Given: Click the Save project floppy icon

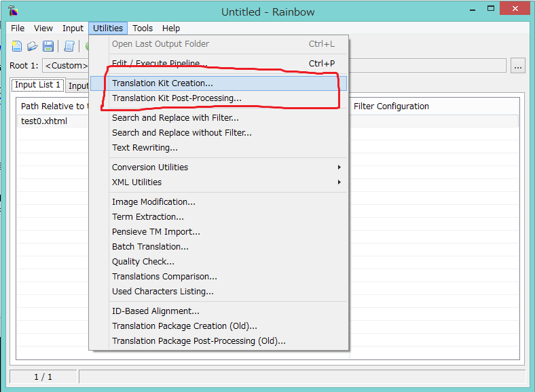Looking at the screenshot, I should (48, 46).
